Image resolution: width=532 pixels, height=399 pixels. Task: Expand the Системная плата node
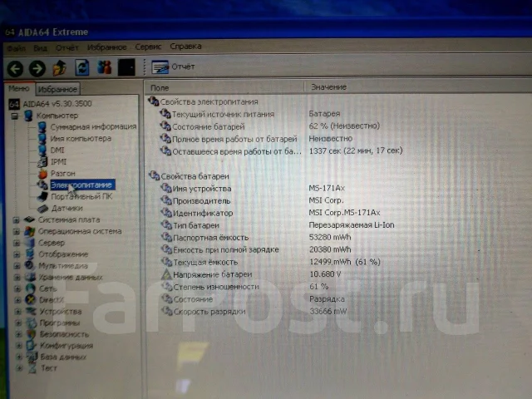coord(16,220)
